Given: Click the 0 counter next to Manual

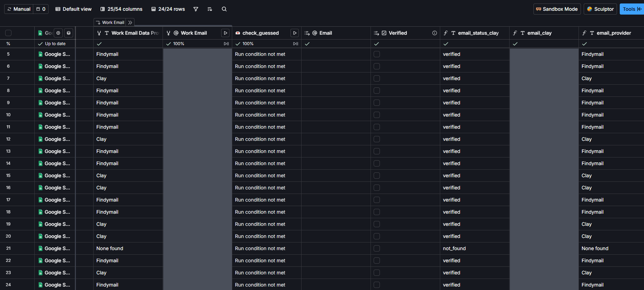Looking at the screenshot, I should (x=41, y=9).
